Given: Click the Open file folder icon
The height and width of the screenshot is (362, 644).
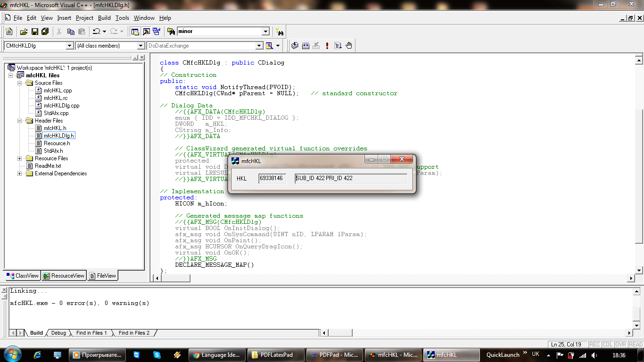Looking at the screenshot, I should (24, 32).
